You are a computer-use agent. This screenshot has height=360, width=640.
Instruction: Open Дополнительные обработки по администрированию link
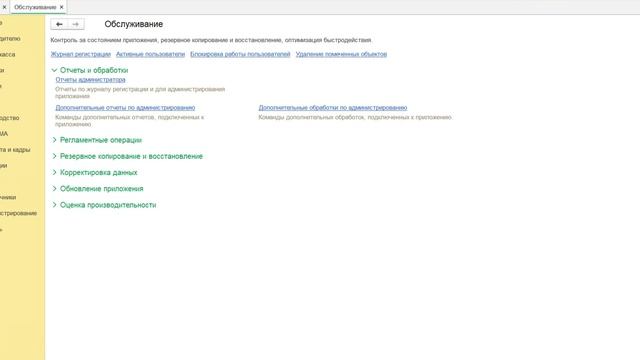click(x=333, y=107)
